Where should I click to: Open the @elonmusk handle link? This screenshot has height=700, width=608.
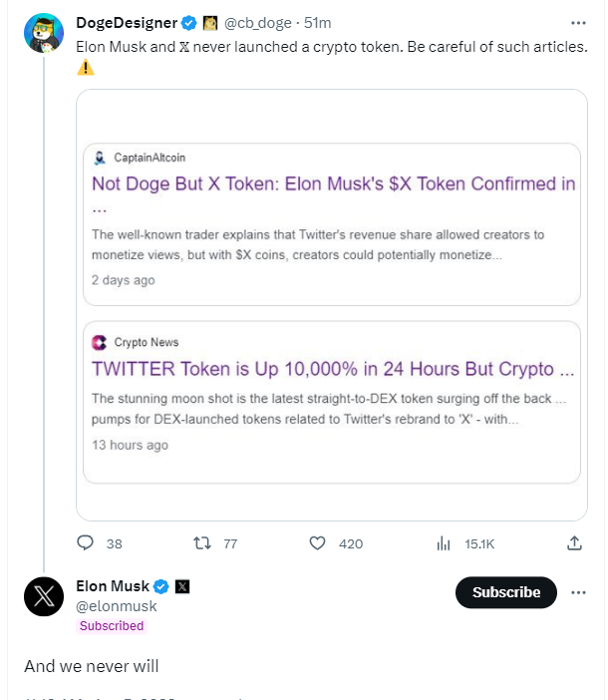tap(117, 605)
